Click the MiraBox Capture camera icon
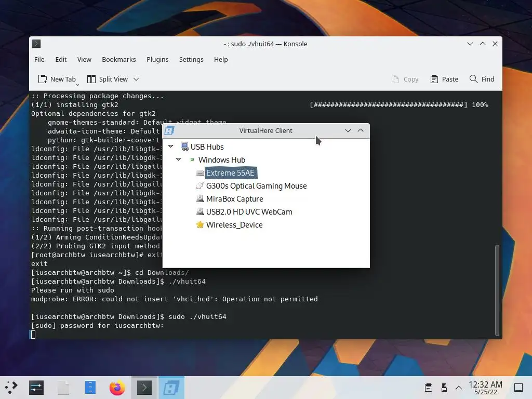The height and width of the screenshot is (399, 532). 200,198
